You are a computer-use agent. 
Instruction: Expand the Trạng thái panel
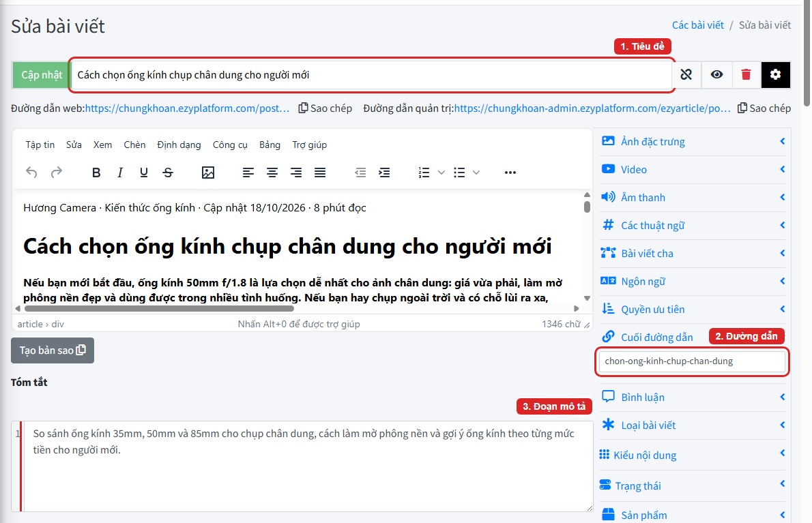(693, 485)
